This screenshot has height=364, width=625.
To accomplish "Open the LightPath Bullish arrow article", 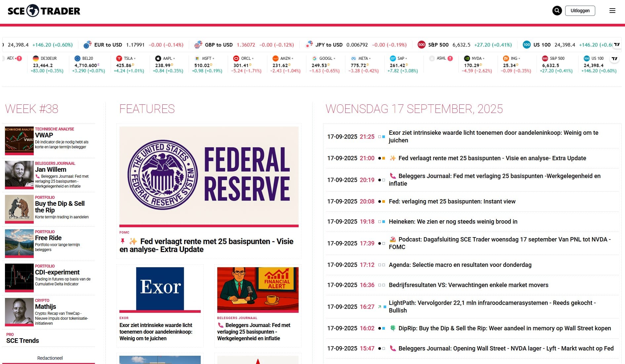I will click(x=493, y=307).
